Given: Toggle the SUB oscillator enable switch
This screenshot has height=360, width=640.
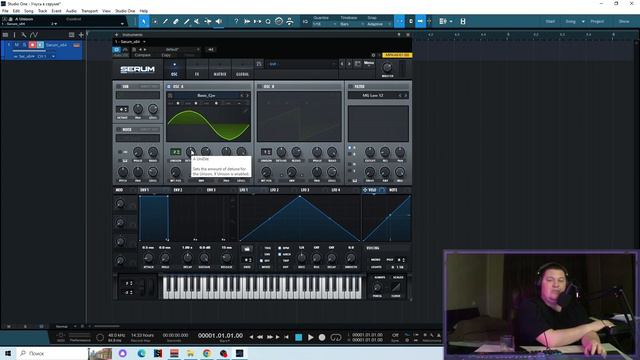Looking at the screenshot, I should point(118,87).
